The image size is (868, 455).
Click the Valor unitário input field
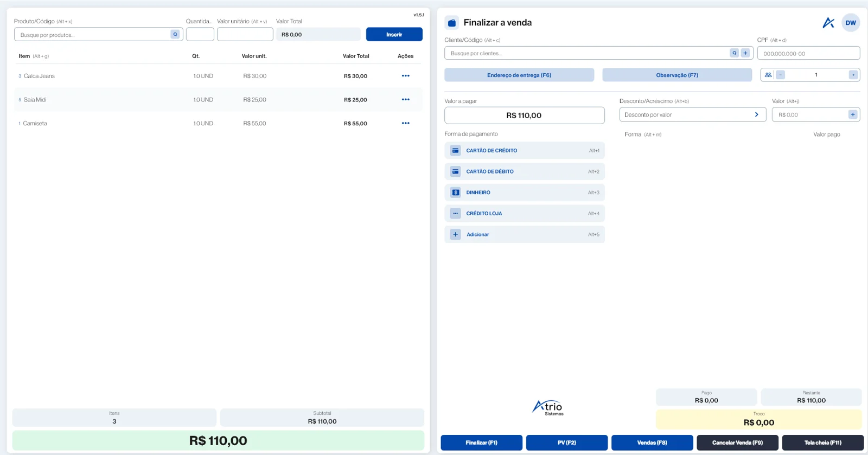245,34
